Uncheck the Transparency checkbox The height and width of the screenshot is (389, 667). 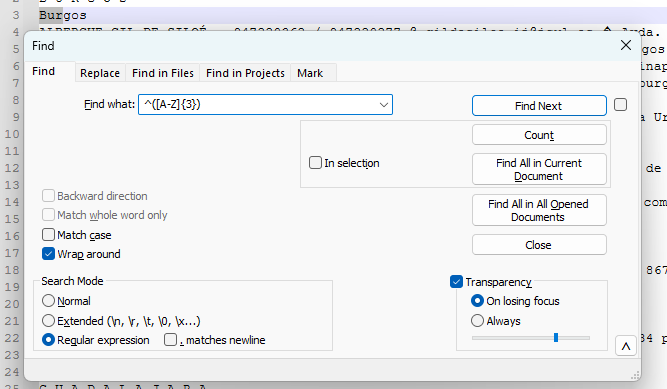(x=456, y=281)
